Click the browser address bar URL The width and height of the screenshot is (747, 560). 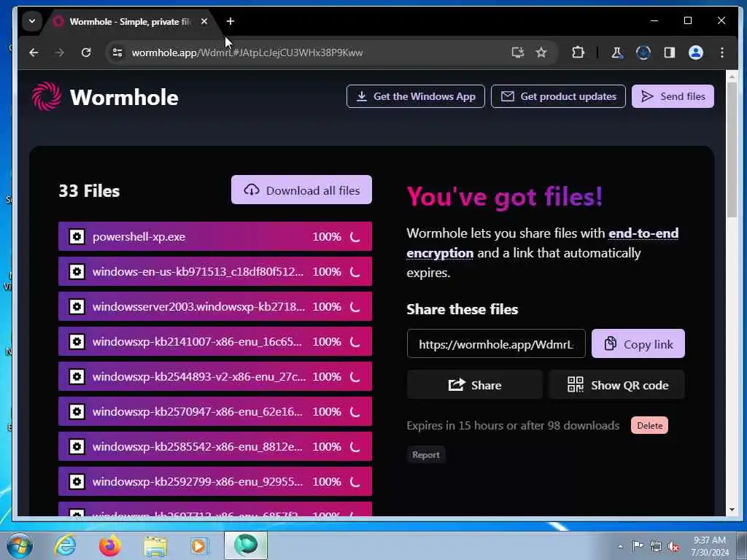pyautogui.click(x=247, y=52)
